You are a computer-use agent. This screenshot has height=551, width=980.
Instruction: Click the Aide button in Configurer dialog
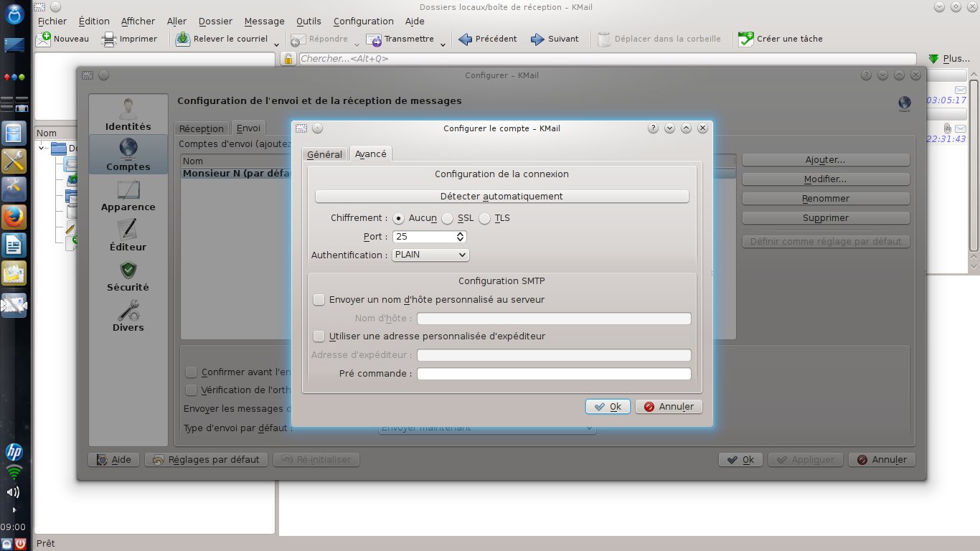[113, 460]
